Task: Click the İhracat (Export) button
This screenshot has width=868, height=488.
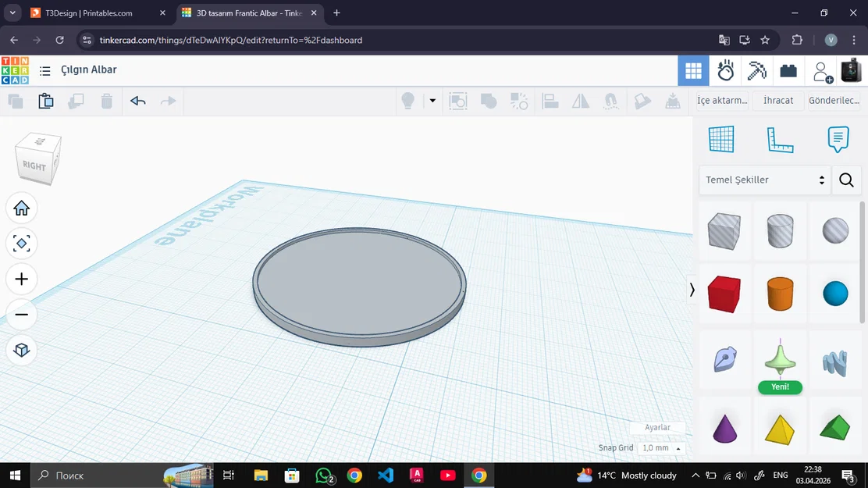Action: [x=777, y=100]
